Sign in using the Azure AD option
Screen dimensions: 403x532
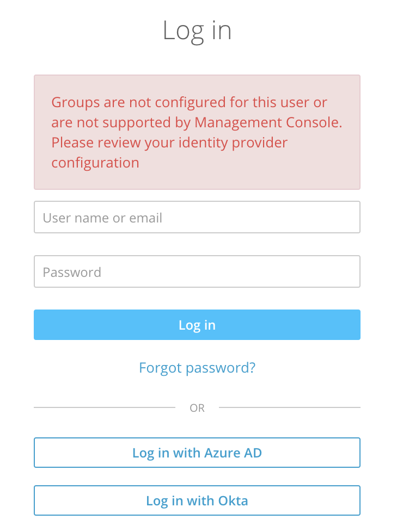point(197,453)
